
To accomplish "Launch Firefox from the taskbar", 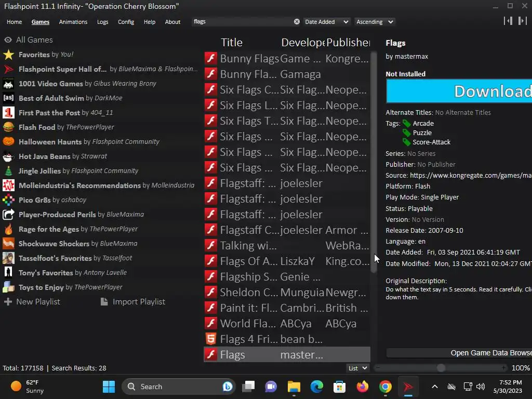I will pos(362,387).
